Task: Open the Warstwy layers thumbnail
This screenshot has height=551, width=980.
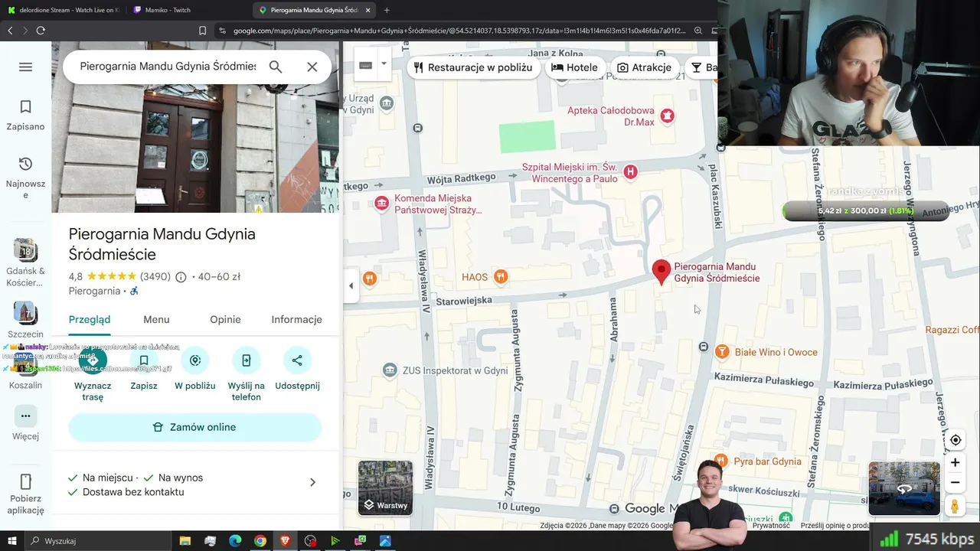Action: 385,488
